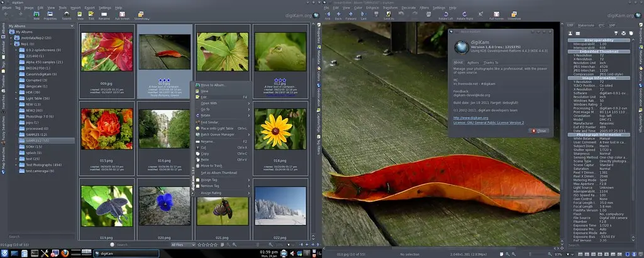644x258 pixels.
Task: Choose Move to Trash from context menu
Action: pyautogui.click(x=211, y=165)
